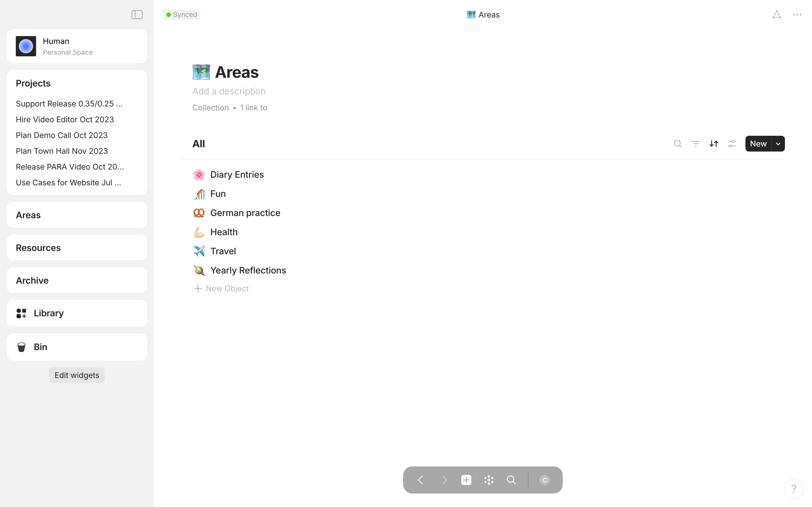
Task: Click the Add a description field
Action: tap(229, 91)
